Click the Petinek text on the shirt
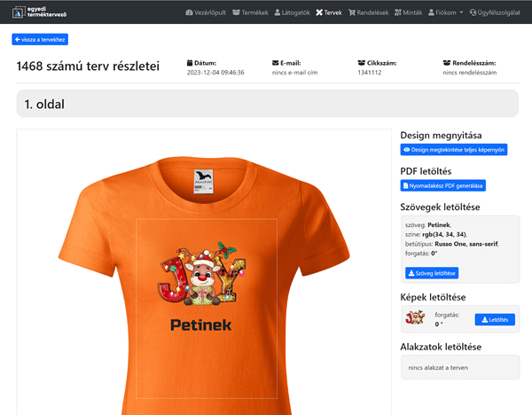 pyautogui.click(x=201, y=325)
